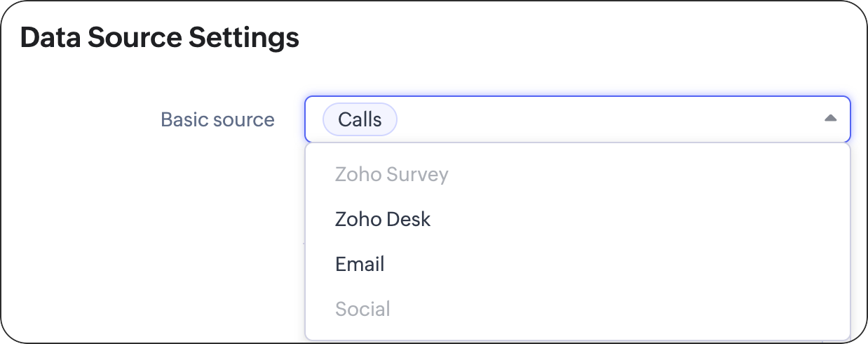
Task: Select the greyed-out Social option
Action: pyautogui.click(x=362, y=309)
